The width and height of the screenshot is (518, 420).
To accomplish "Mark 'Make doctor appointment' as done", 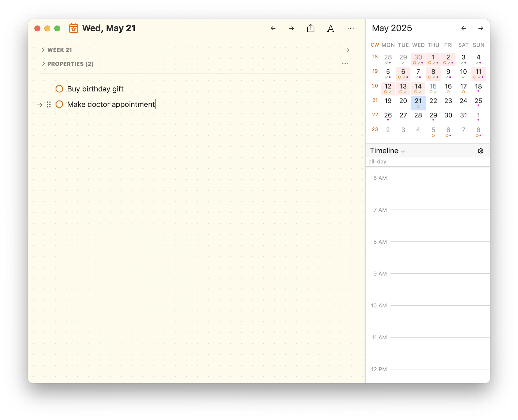I will [59, 104].
